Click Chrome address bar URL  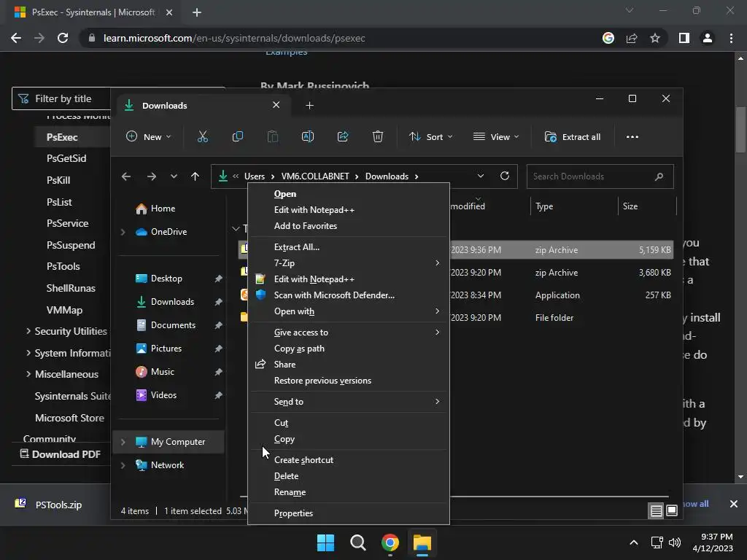pyautogui.click(x=234, y=38)
